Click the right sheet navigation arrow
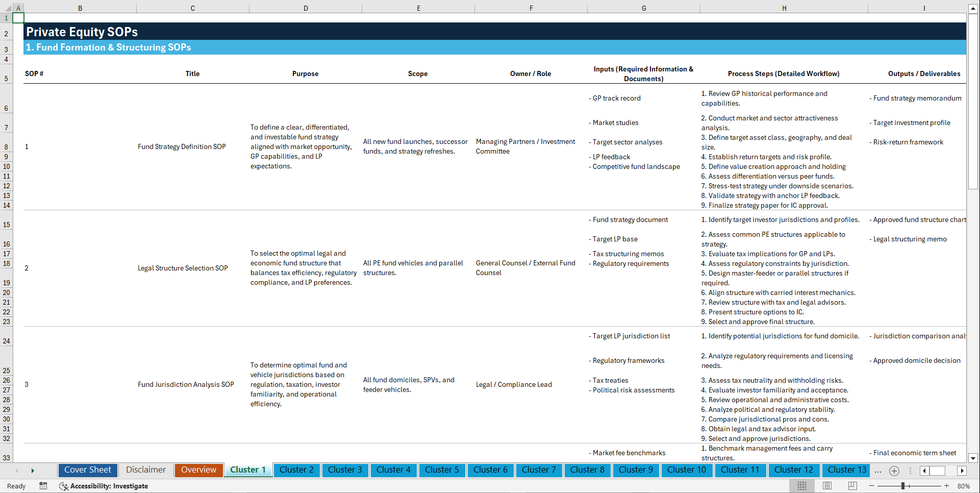The image size is (980, 493). (x=33, y=471)
